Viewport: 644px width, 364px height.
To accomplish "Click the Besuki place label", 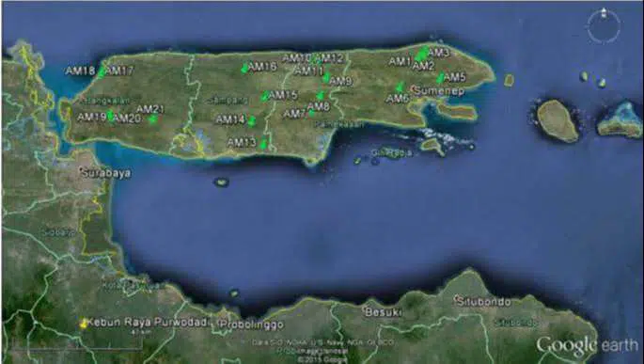I will 383,312.
